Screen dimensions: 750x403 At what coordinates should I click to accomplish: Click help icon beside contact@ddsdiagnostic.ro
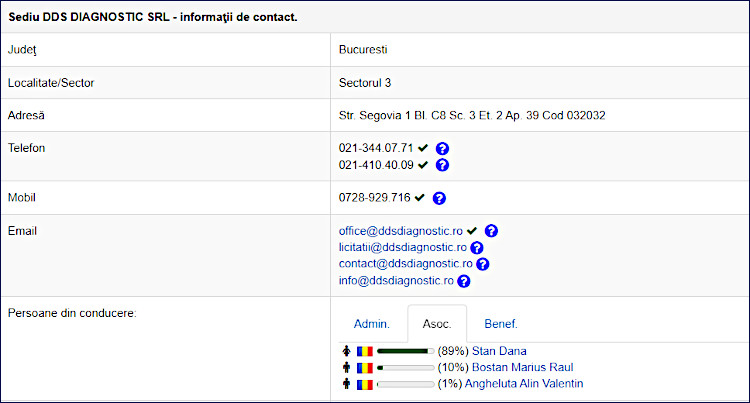coord(483,264)
